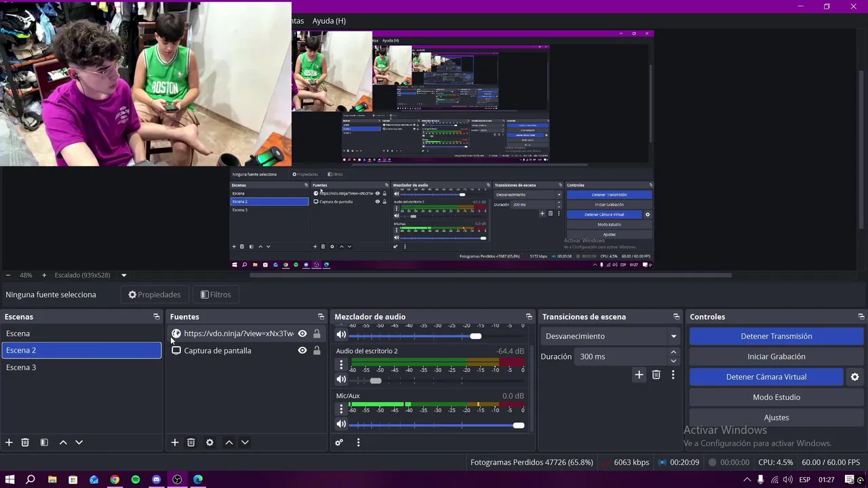Float the Controles dock panel
868x488 pixels.
861,317
